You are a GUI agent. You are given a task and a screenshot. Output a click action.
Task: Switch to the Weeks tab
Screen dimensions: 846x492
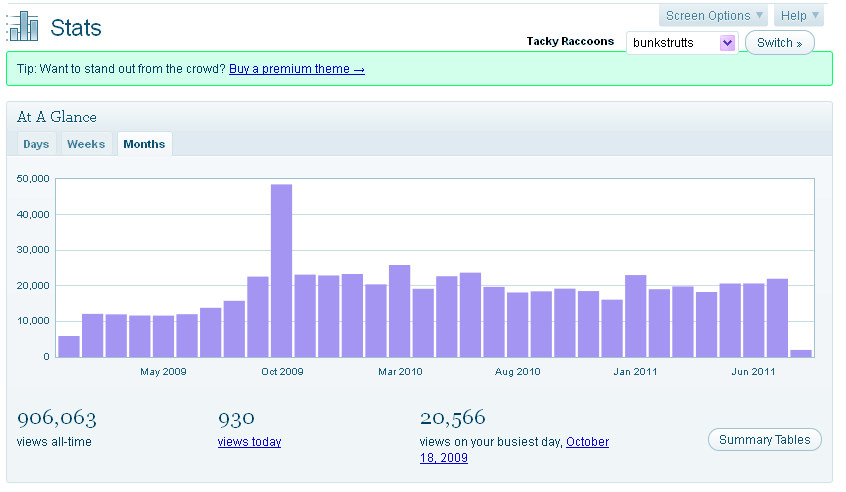(86, 144)
